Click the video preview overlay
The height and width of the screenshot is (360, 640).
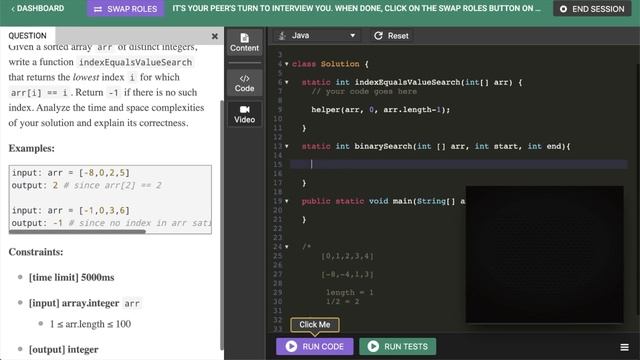(x=544, y=254)
